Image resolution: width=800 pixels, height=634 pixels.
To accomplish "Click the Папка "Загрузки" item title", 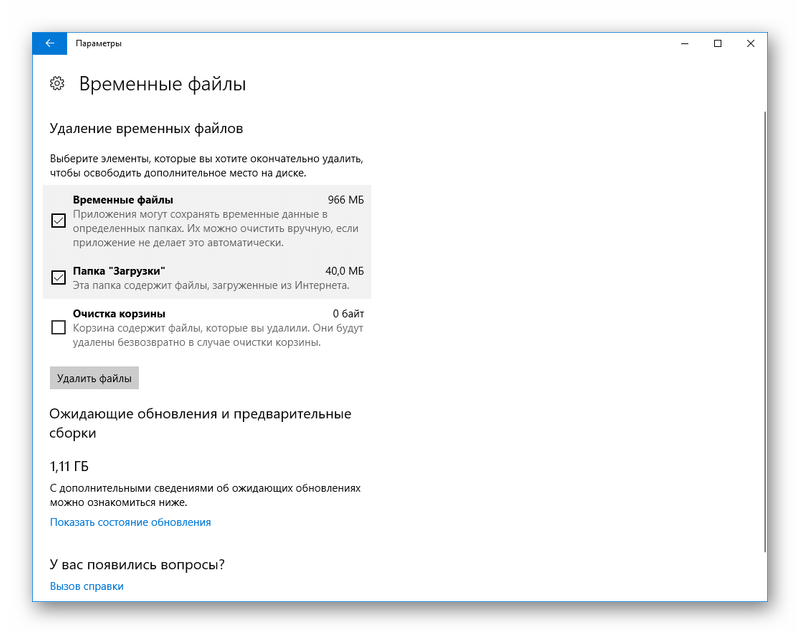I will tap(119, 271).
